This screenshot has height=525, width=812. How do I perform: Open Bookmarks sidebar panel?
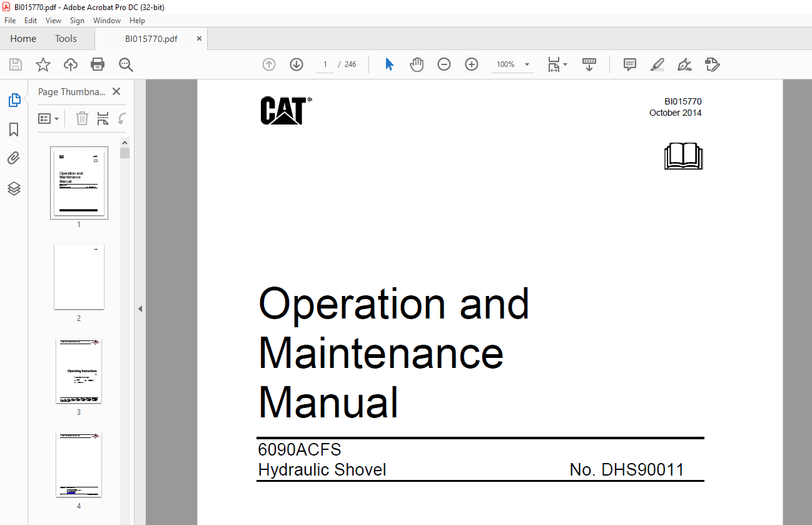[14, 130]
